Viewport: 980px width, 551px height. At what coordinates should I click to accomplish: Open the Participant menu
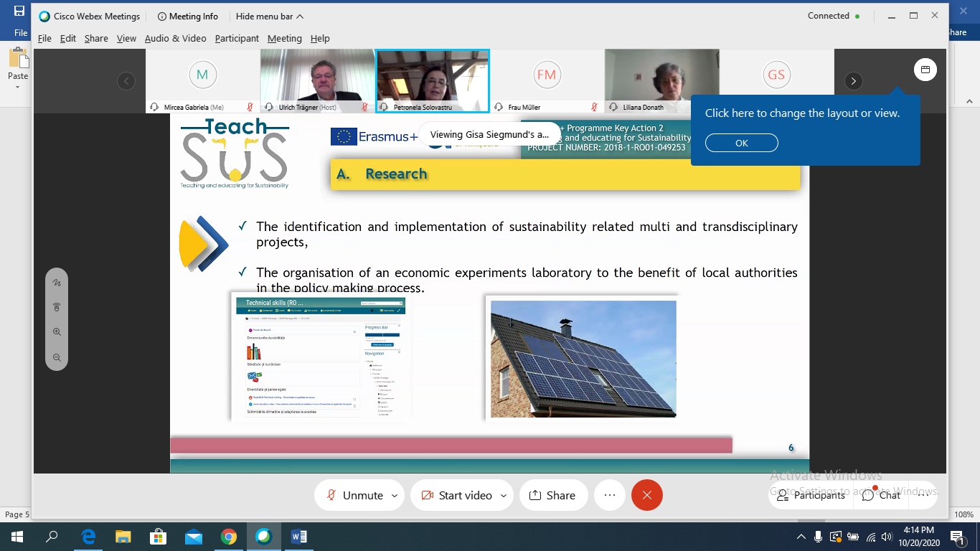237,39
